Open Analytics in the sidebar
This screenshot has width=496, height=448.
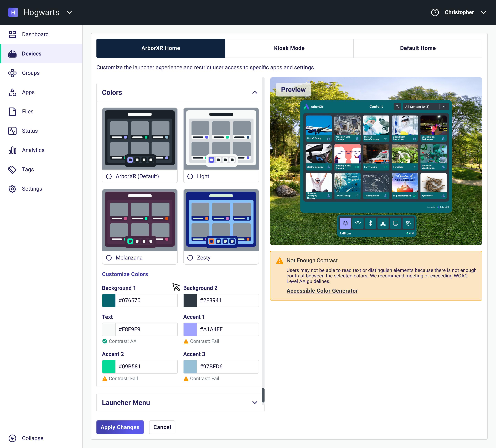coord(41,150)
